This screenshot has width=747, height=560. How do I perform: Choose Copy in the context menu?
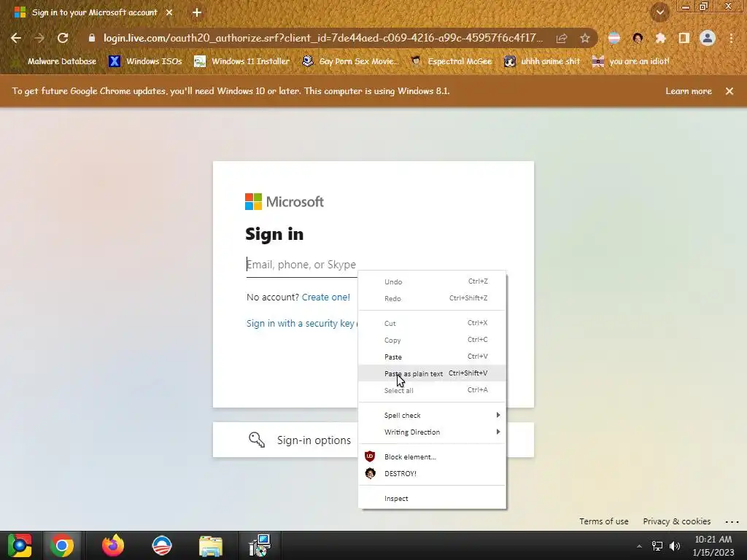[432, 340]
